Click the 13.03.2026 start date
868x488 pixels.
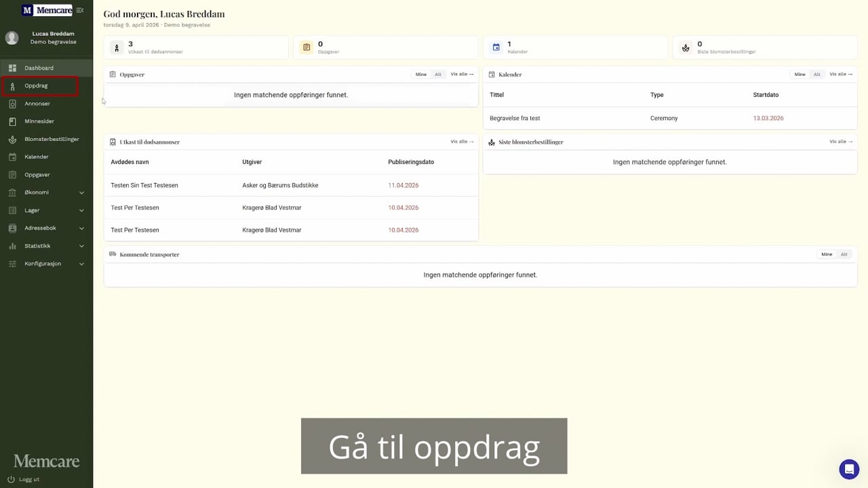768,118
